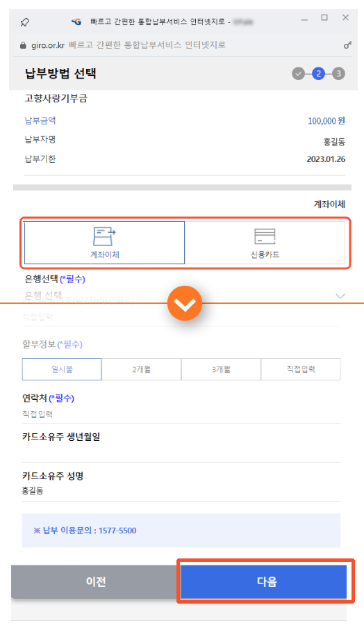The image size is (364, 637).
Task: Click the completed step checkmark indicator
Action: pos(298,74)
